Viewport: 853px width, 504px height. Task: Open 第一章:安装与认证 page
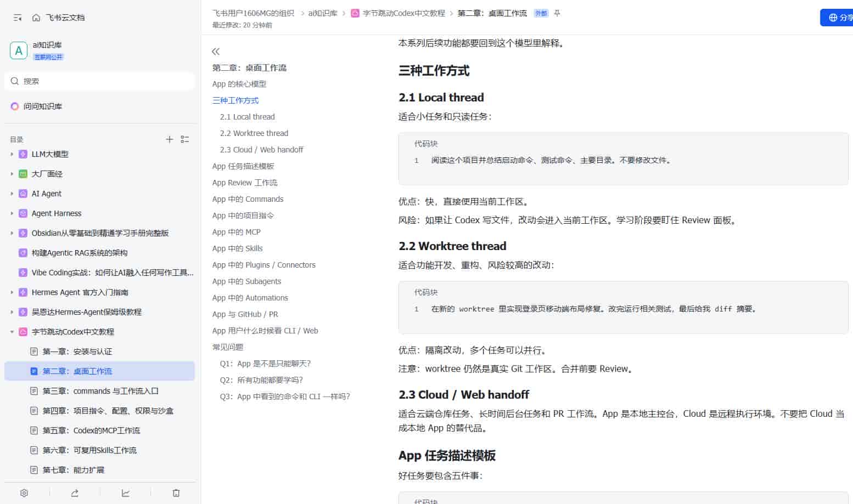click(77, 352)
